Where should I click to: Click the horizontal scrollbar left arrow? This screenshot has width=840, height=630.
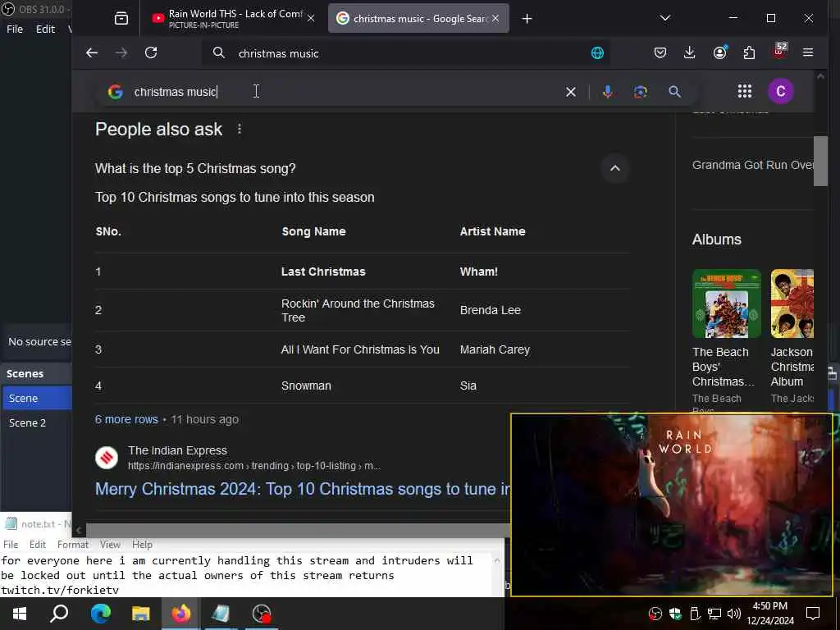tap(79, 531)
